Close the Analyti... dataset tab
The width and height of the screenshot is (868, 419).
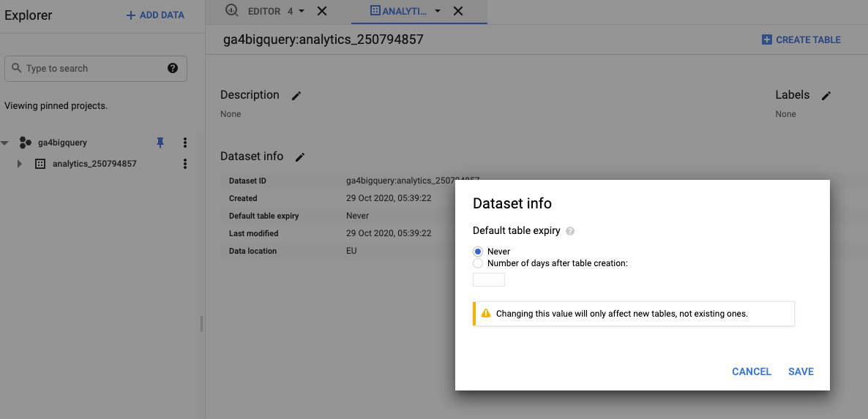tap(458, 11)
